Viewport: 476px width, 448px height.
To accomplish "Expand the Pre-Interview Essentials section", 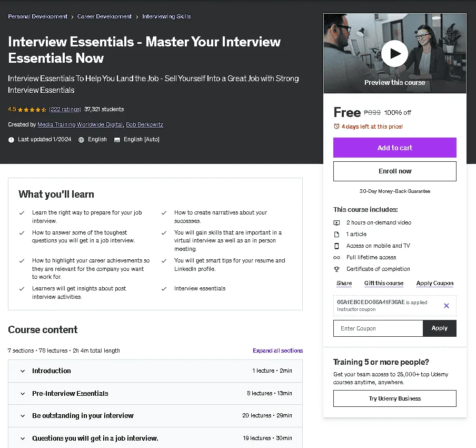I will coord(155,393).
